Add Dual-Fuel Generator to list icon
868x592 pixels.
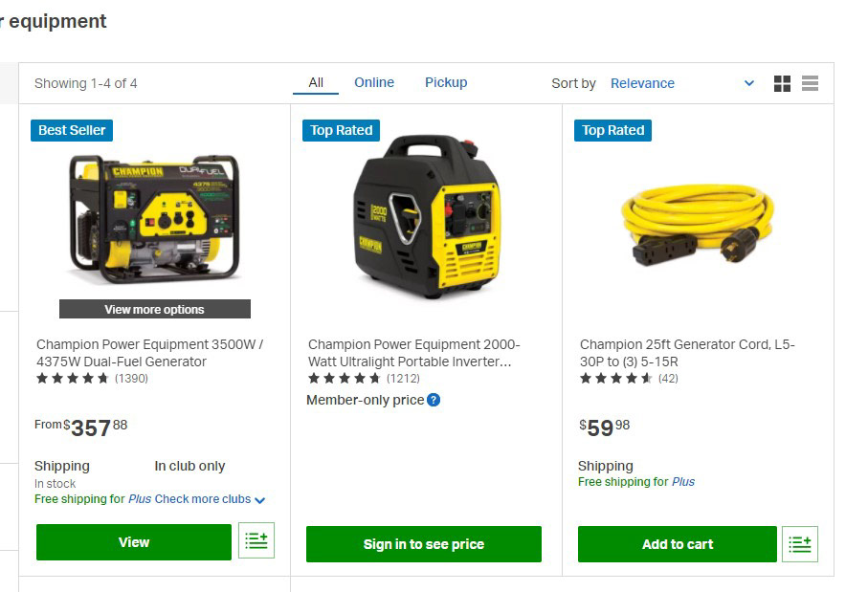[256, 540]
